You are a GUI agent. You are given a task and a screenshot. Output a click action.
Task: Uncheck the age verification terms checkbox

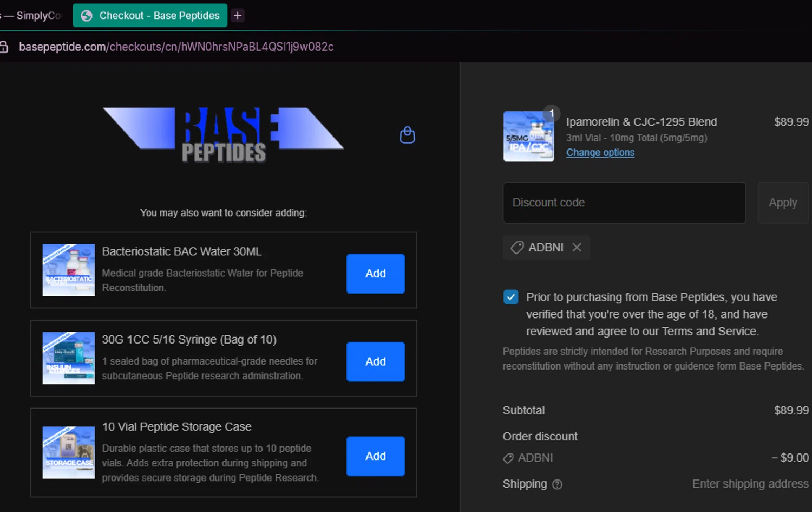pos(510,297)
